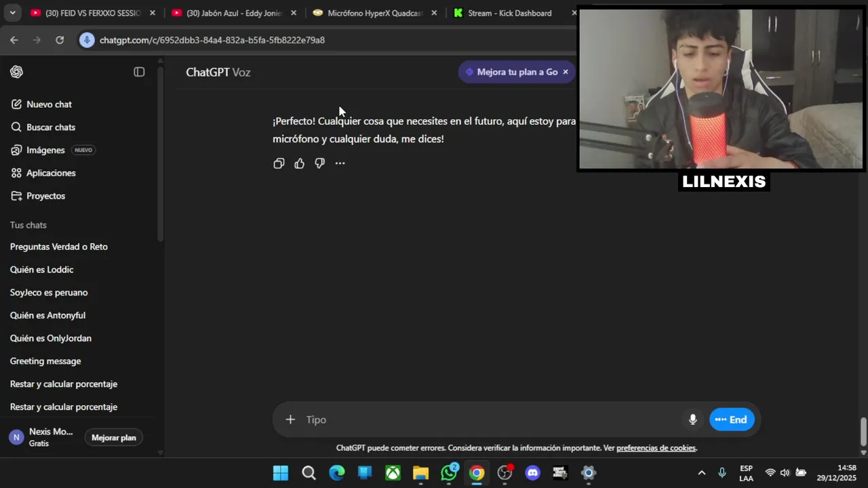Image resolution: width=868 pixels, height=488 pixels.
Task: Open the Windows Start menu
Action: click(x=280, y=473)
